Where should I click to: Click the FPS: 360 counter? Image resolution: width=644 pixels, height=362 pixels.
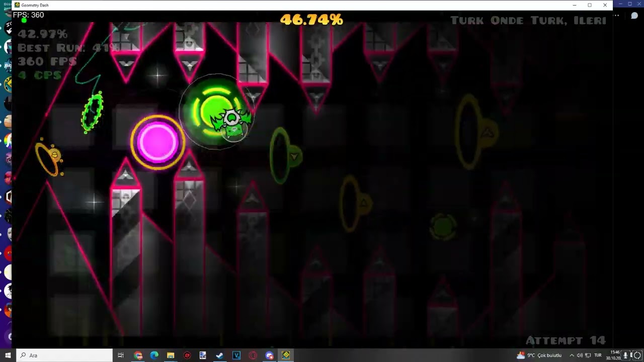click(x=28, y=15)
